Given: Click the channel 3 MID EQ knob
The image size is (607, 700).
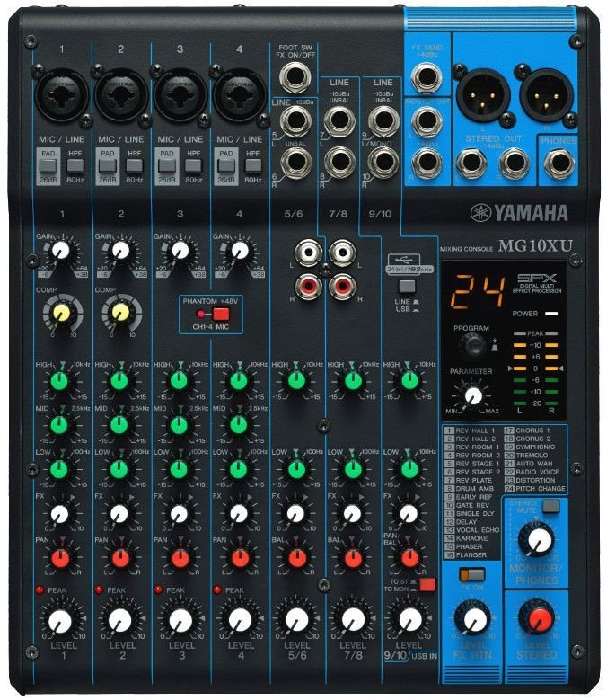Looking at the screenshot, I should click(x=179, y=425).
